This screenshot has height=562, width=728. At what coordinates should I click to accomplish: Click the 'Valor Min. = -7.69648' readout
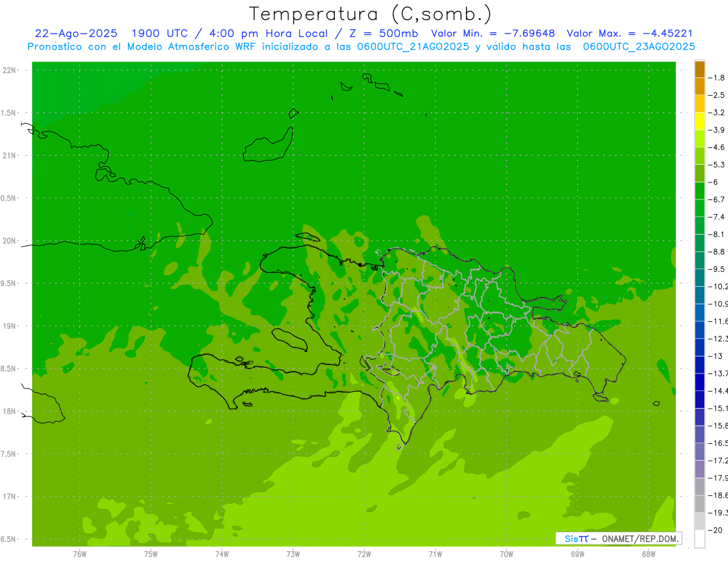[493, 33]
